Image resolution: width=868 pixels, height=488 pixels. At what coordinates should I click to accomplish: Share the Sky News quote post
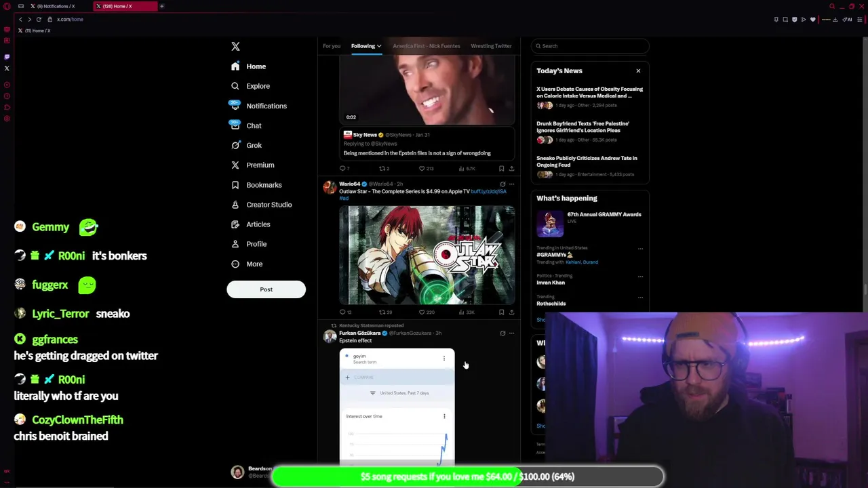511,169
